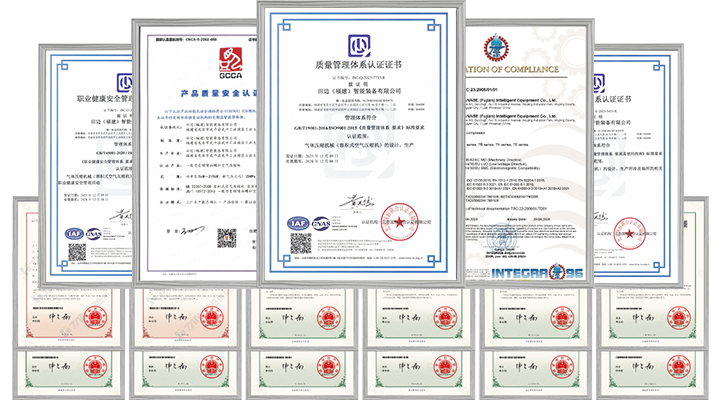Screen dimensions: 721x406
Task: Click the QR code on the GCCA certificate
Action: click(226, 238)
